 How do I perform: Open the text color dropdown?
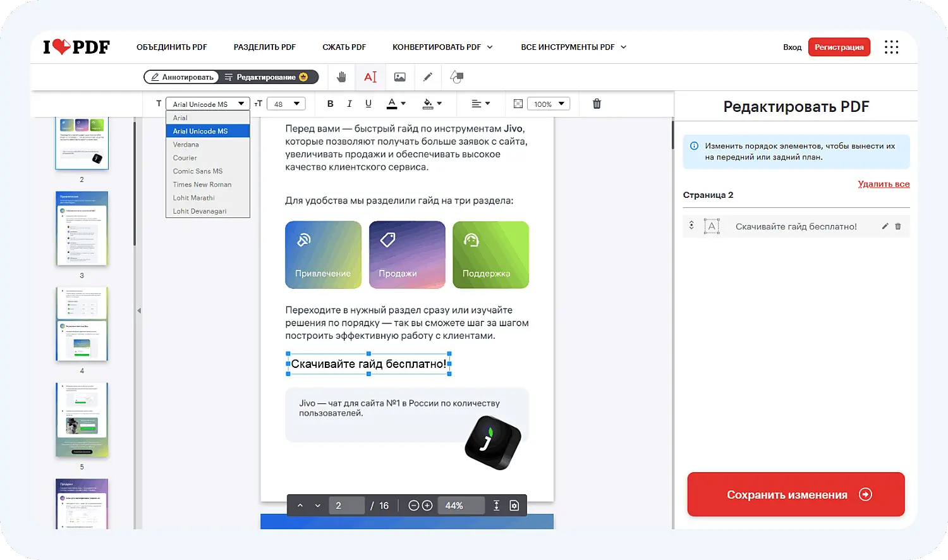pyautogui.click(x=396, y=104)
